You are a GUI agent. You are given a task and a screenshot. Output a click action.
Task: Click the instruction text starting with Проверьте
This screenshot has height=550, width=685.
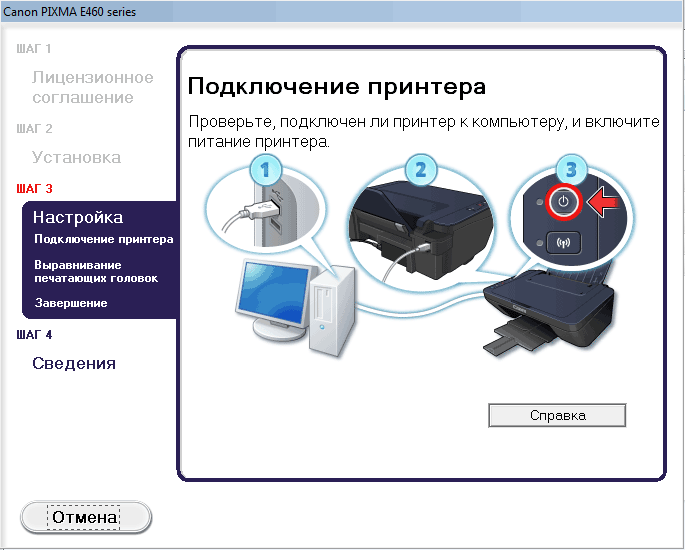point(423,131)
